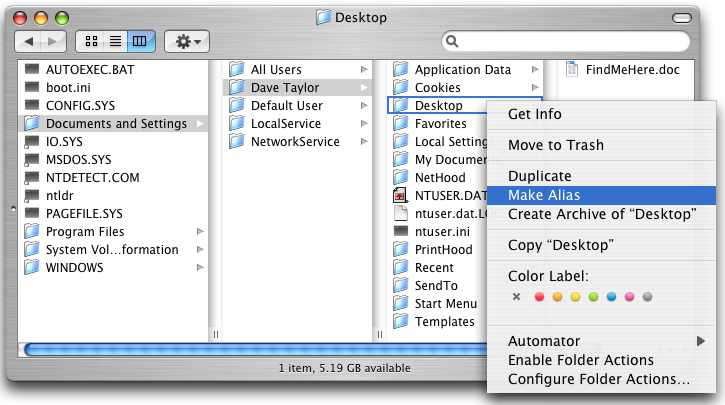Apply the gray color label
The height and width of the screenshot is (405, 725).
click(647, 297)
